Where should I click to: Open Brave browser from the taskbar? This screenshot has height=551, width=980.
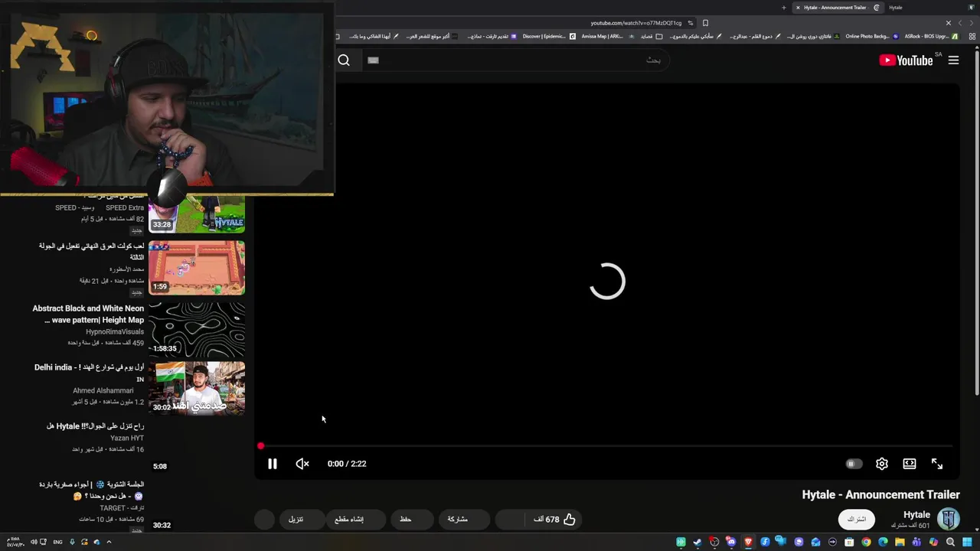748,542
